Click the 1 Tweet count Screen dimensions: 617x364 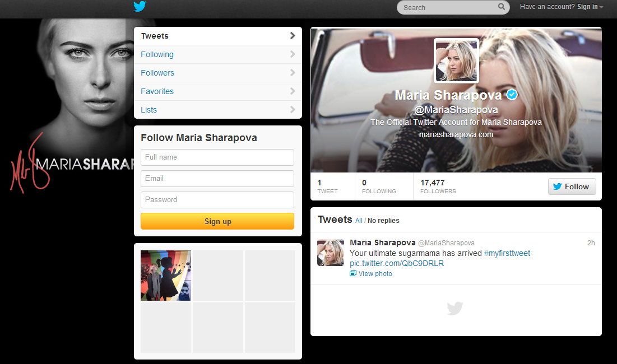327,186
